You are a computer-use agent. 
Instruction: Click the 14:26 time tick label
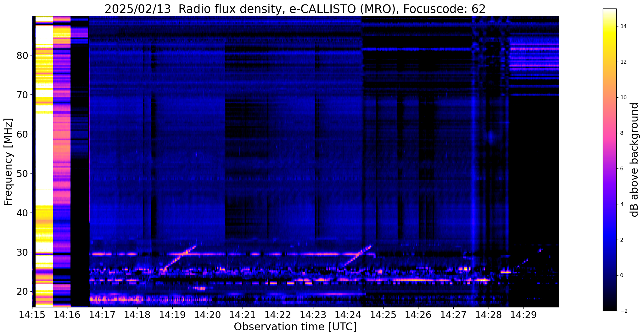[x=418, y=315]
